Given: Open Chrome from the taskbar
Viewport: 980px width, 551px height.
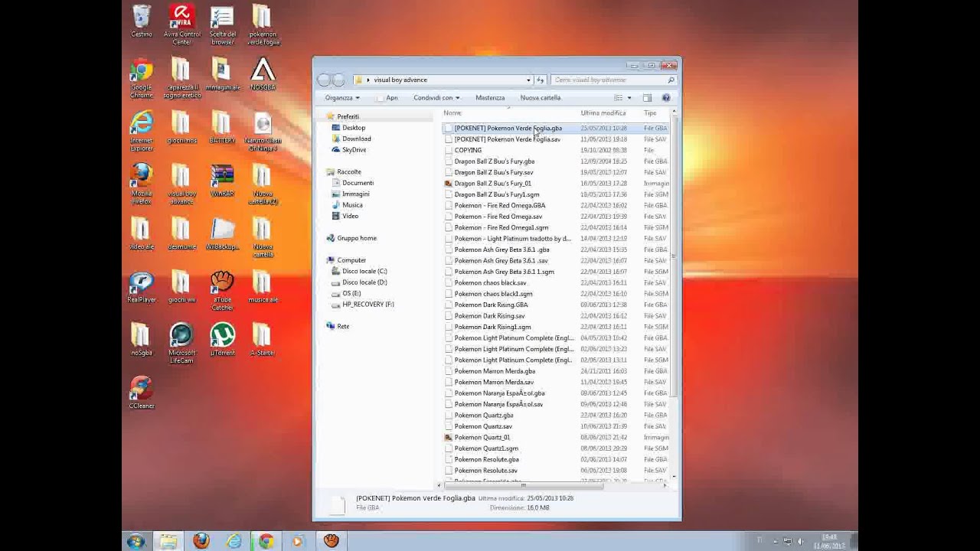Looking at the screenshot, I should coord(266,541).
